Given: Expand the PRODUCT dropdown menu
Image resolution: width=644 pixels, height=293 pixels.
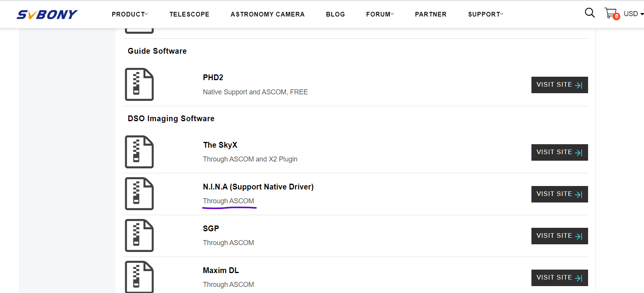Looking at the screenshot, I should (x=130, y=14).
